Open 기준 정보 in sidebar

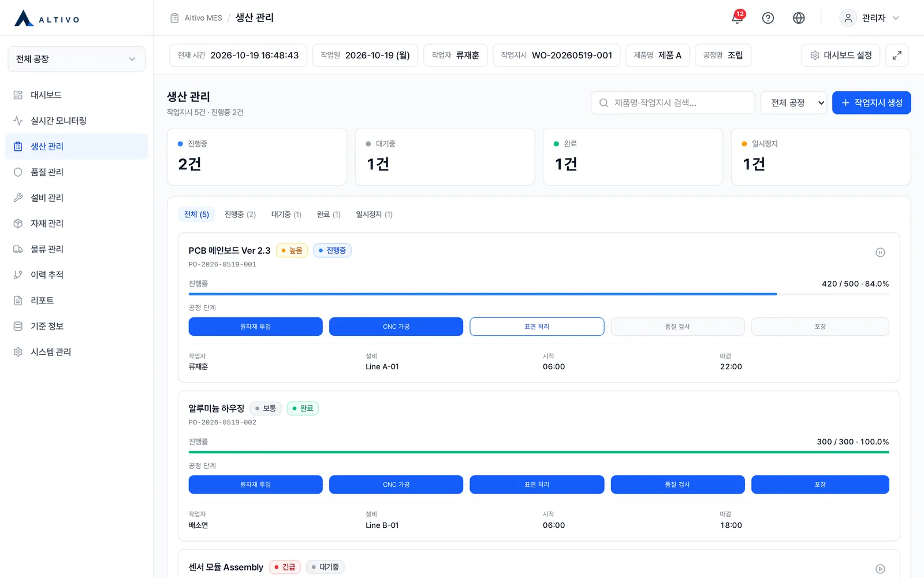tap(76, 327)
